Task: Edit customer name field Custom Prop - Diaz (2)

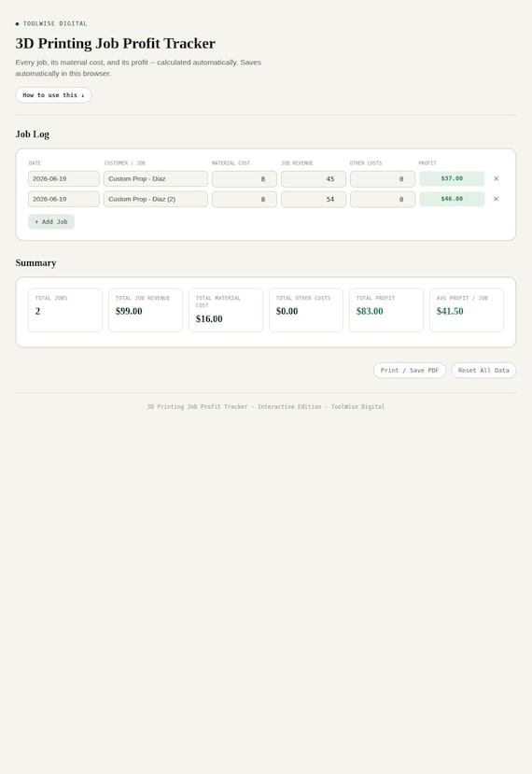Action: (156, 199)
